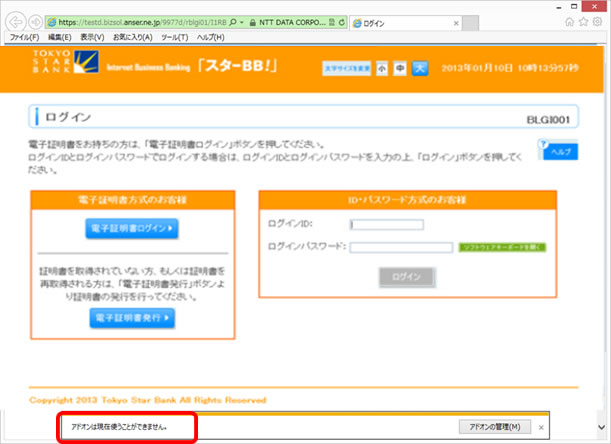Set font size to 大
The image size is (611, 444).
[x=420, y=69]
